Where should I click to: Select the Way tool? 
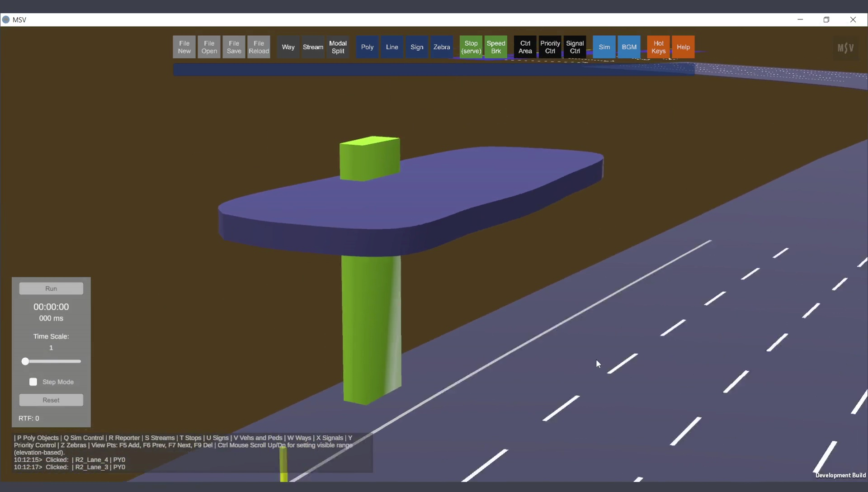coord(288,47)
